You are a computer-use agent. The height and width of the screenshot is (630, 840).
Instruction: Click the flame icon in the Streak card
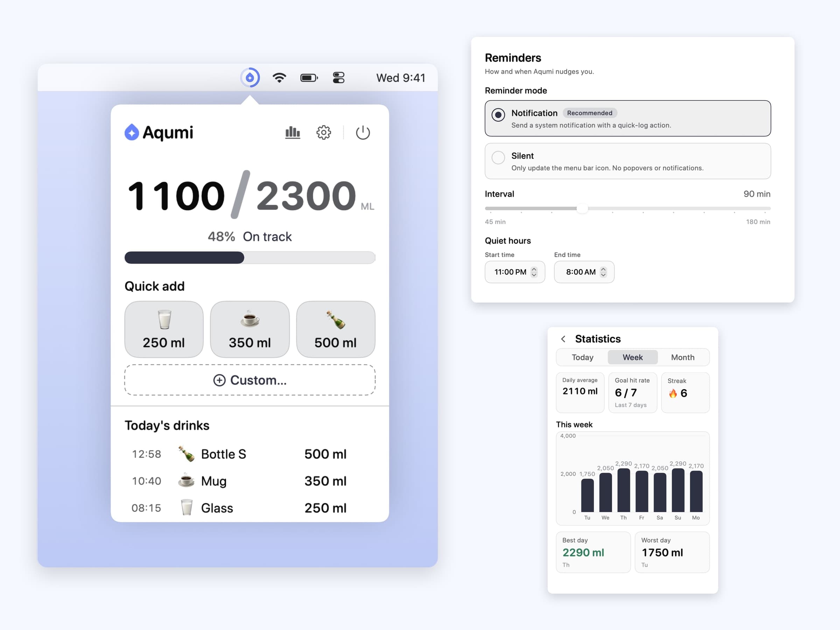pyautogui.click(x=673, y=393)
